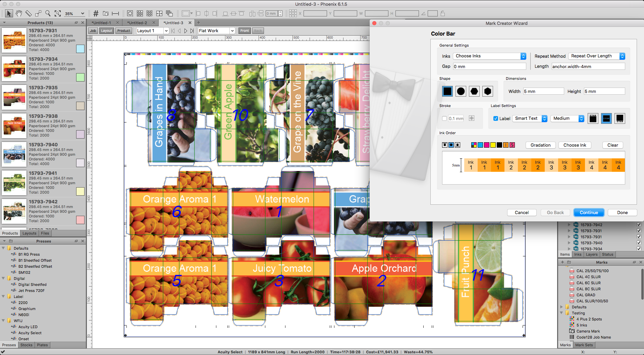
Task: Toggle the Job view button
Action: [93, 31]
